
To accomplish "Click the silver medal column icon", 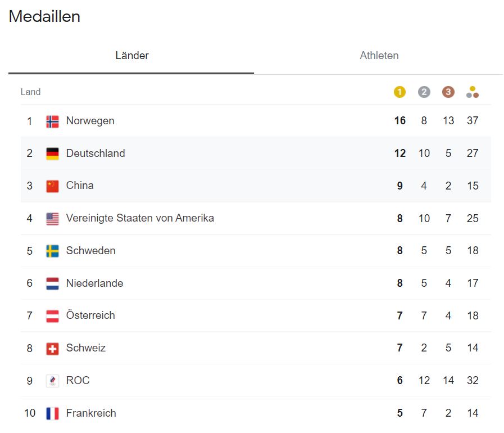I will pos(424,92).
